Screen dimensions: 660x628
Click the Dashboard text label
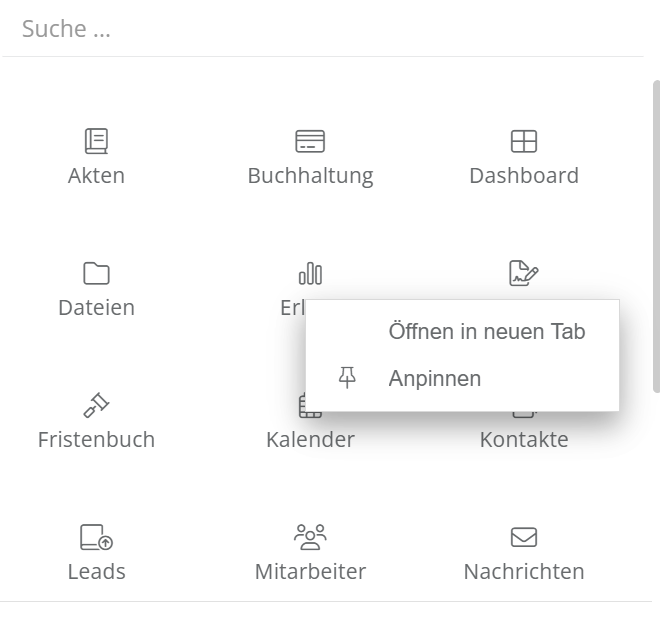point(524,176)
